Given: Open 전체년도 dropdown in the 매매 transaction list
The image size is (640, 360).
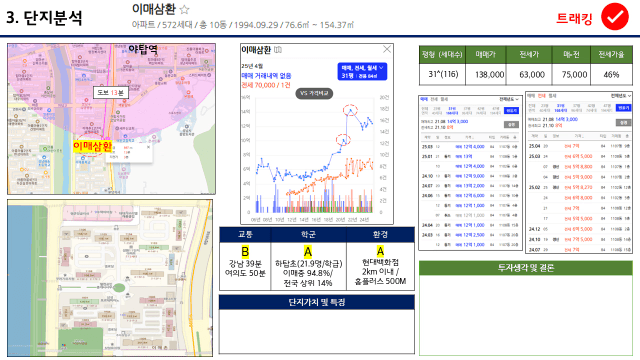Looking at the screenshot, I should [509, 99].
